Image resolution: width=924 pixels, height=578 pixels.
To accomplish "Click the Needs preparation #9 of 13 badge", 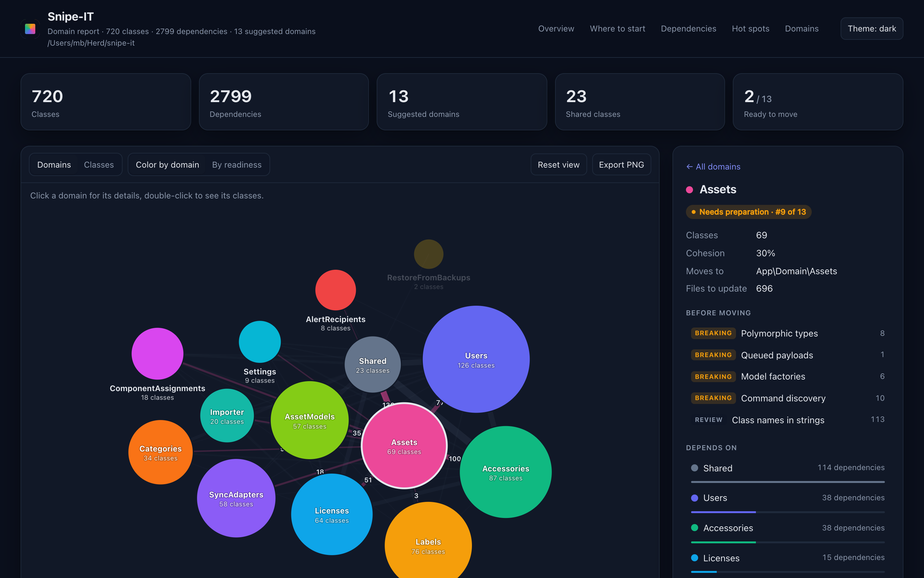I will (749, 212).
